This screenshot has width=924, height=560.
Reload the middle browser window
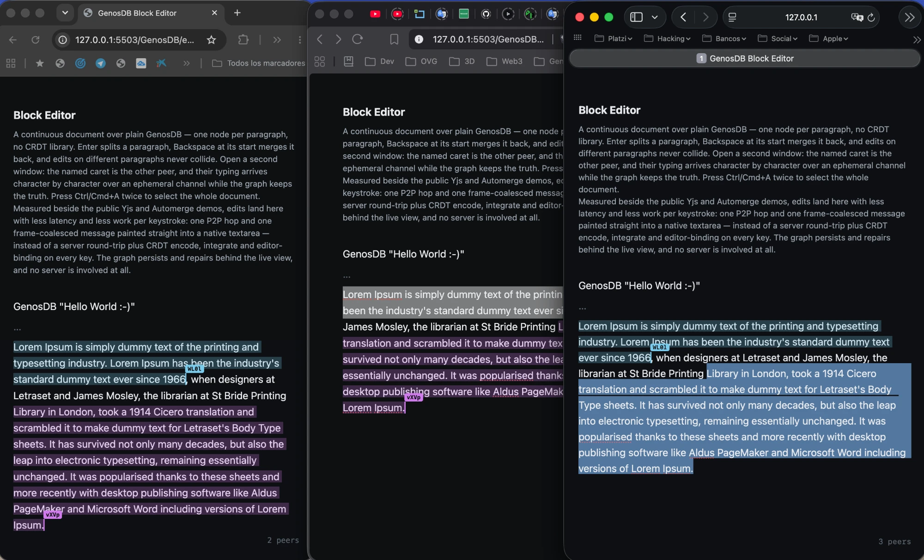(x=358, y=39)
